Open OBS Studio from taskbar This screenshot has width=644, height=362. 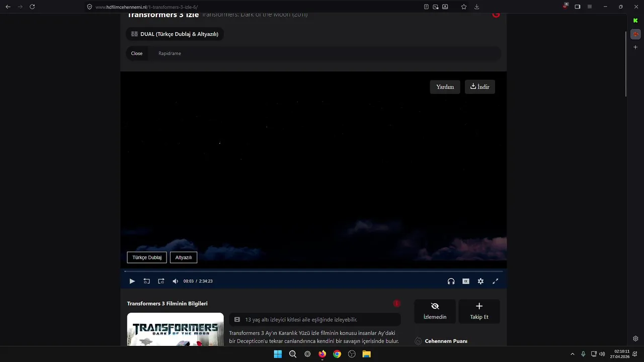(x=352, y=354)
